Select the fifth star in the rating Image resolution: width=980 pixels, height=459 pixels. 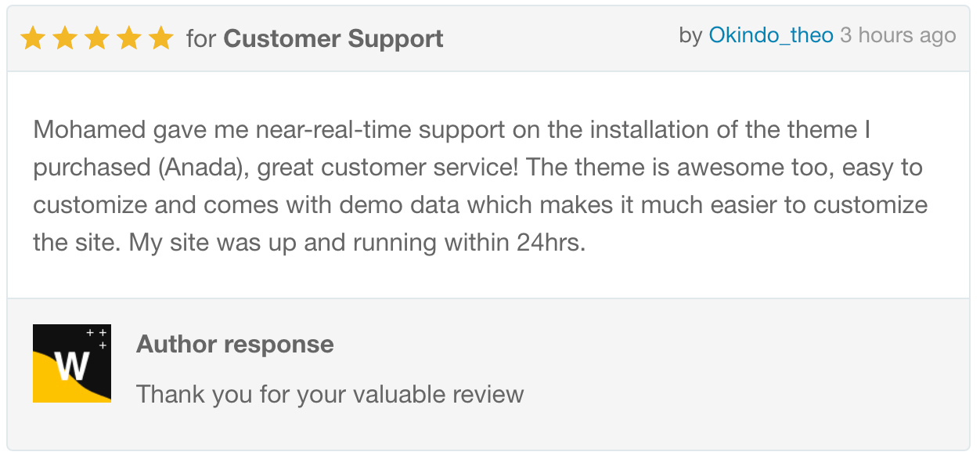(x=160, y=38)
